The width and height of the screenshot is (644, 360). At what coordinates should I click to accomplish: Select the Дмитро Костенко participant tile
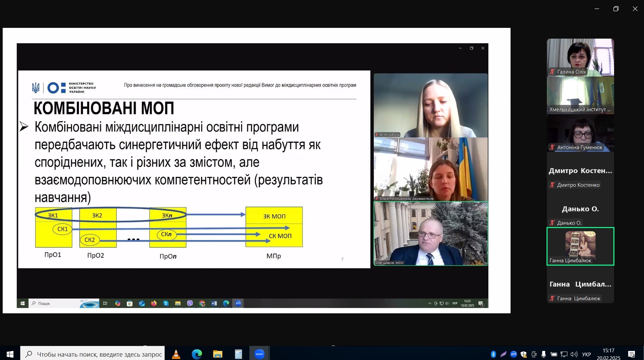580,171
